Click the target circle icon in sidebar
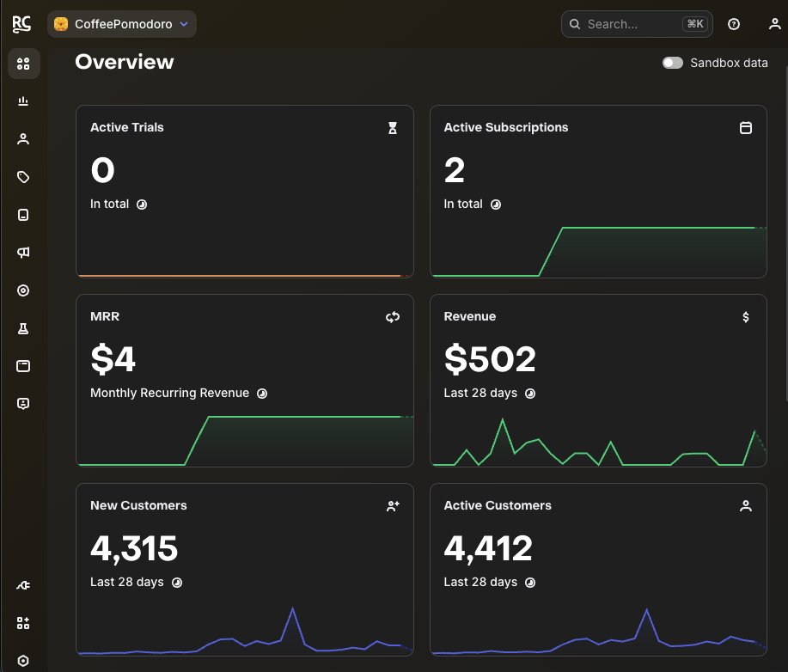The image size is (788, 672). [x=23, y=290]
